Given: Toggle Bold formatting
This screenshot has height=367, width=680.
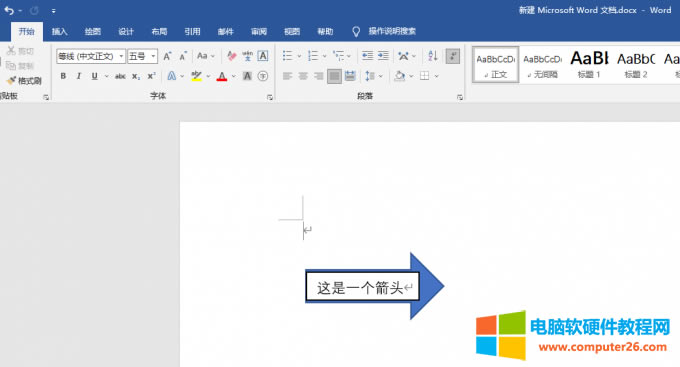Looking at the screenshot, I should [63, 76].
